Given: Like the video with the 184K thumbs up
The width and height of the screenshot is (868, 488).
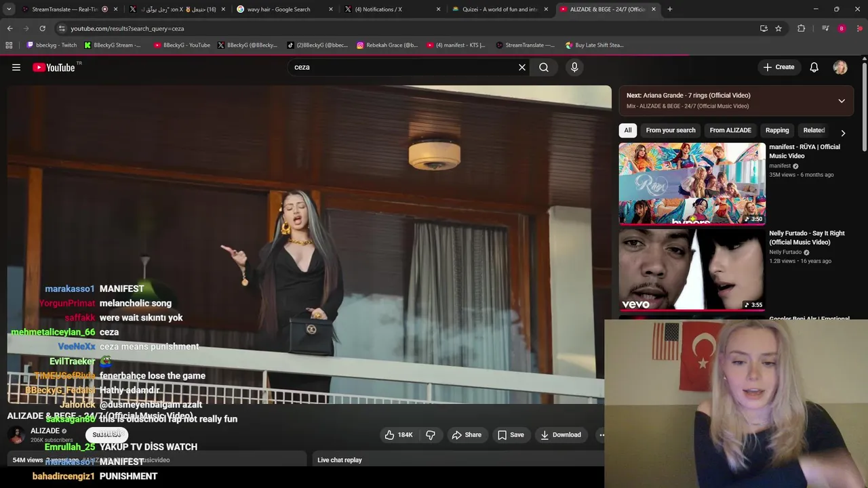Looking at the screenshot, I should click(x=399, y=435).
